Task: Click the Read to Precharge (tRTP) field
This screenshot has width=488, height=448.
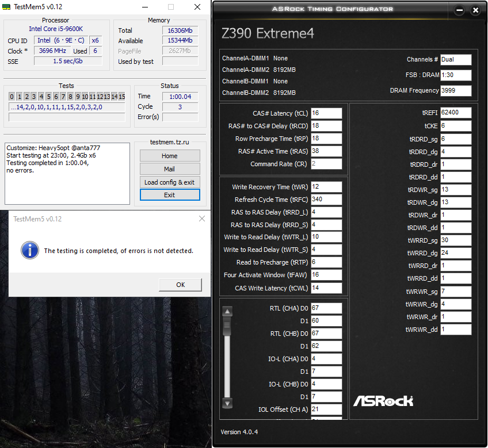Action: [326, 262]
